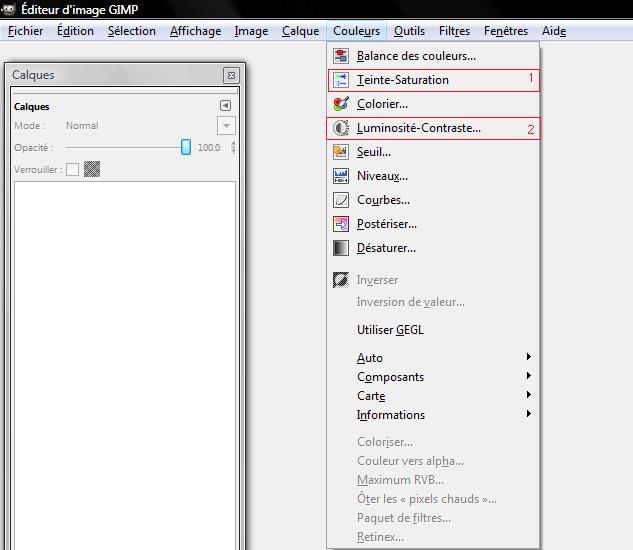Click Paquet de filtres entry

[433, 518]
